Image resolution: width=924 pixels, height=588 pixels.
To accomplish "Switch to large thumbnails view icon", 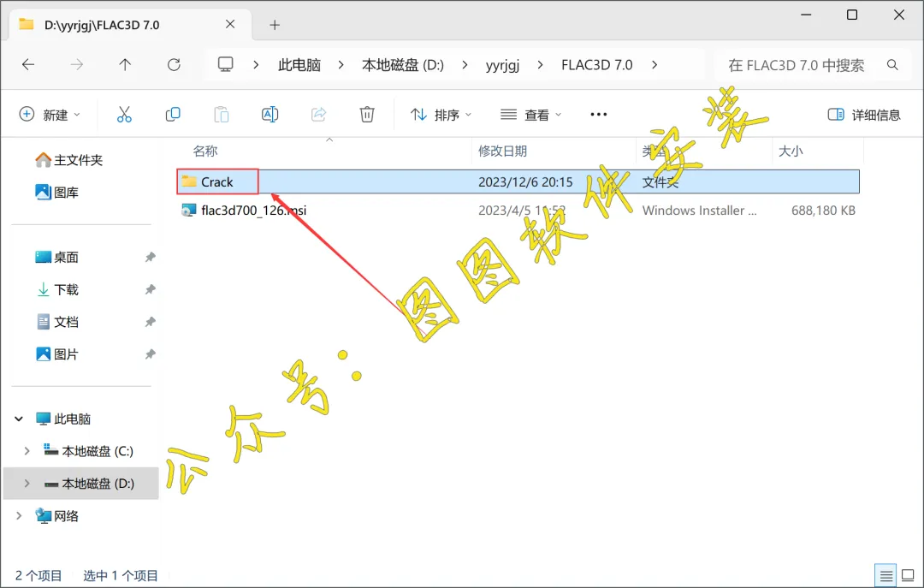I will (908, 576).
